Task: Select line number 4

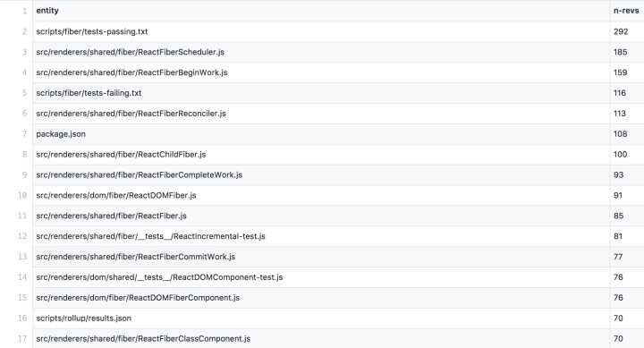Action: [24, 72]
